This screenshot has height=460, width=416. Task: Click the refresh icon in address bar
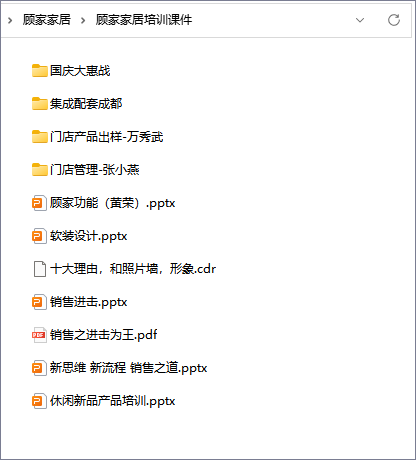[x=394, y=20]
